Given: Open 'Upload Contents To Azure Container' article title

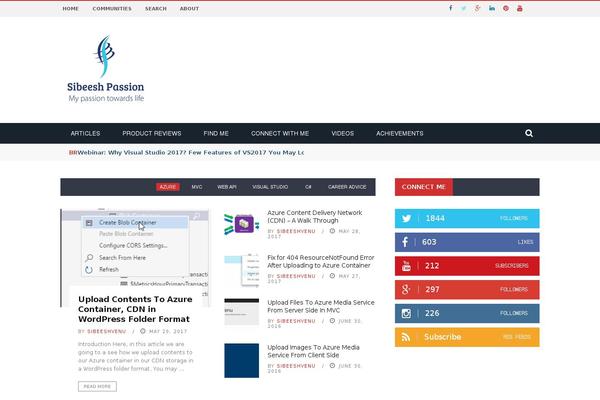Looking at the screenshot, I should coord(135,309).
